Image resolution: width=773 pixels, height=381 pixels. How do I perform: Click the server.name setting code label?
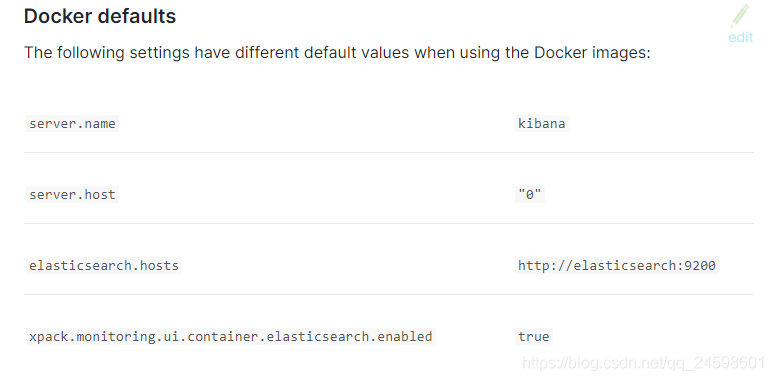[72, 123]
